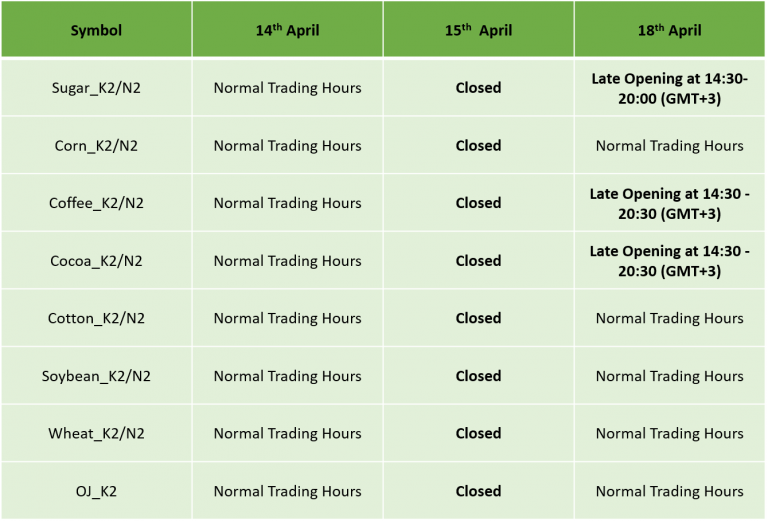Select the Soybean_K2/N2 symbol cell
768x521 pixels.
(96, 376)
